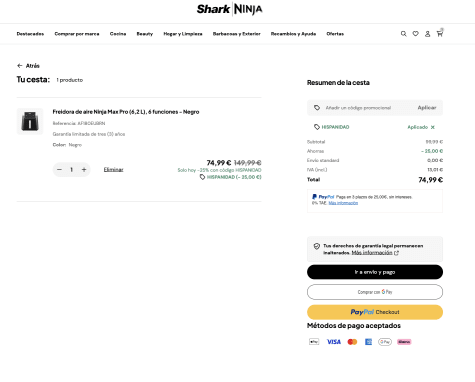Click the PayPal Checkout button
475x382 pixels.
(375, 312)
